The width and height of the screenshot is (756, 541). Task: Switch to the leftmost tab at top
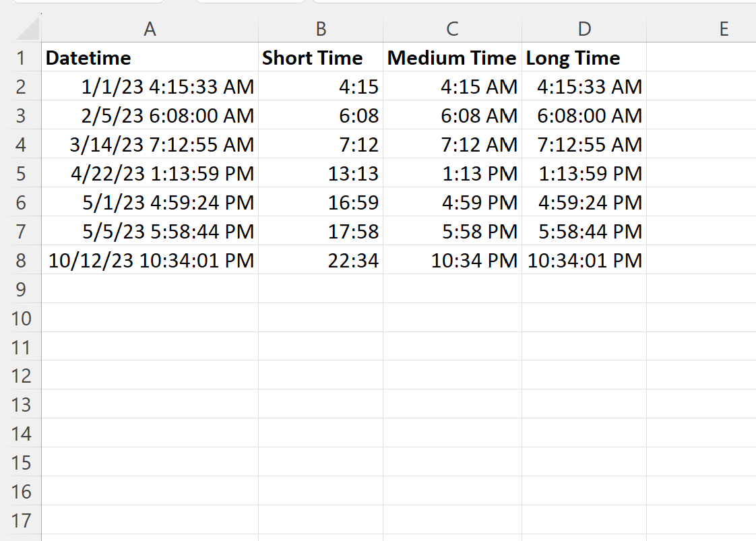click(x=88, y=3)
